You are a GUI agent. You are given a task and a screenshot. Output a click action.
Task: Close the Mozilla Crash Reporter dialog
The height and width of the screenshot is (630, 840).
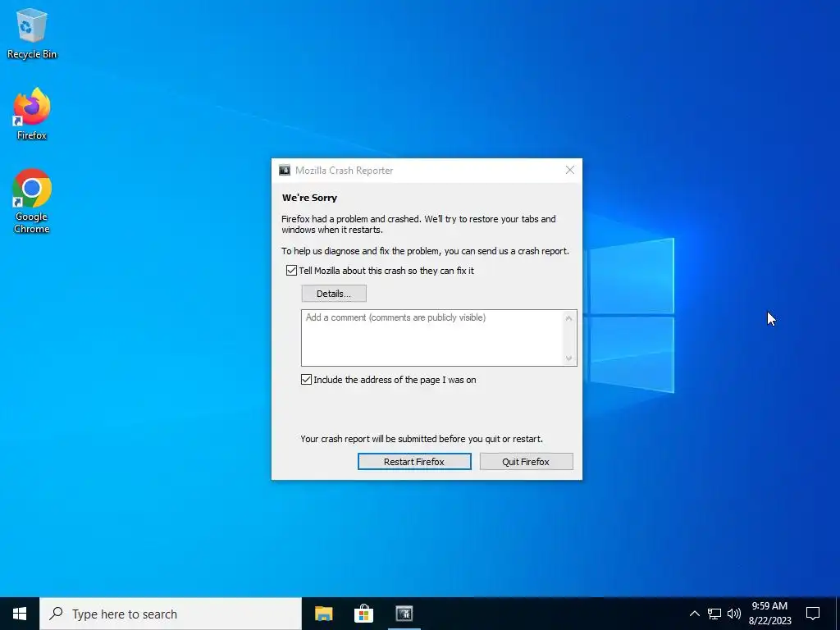[x=570, y=171]
